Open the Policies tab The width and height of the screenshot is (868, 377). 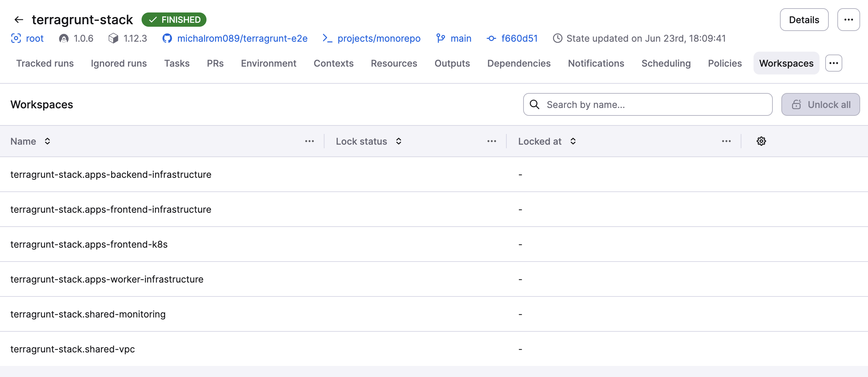pyautogui.click(x=725, y=63)
